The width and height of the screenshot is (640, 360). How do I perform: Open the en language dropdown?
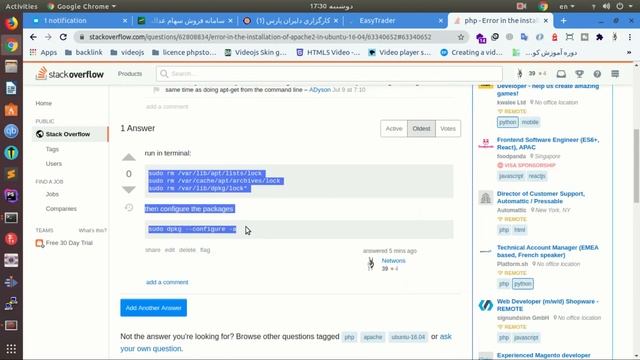[x=567, y=6]
